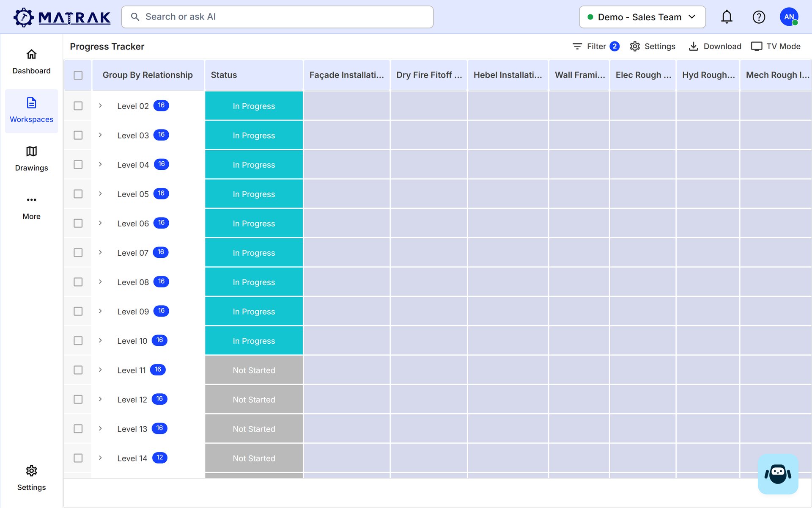Click the Hebel Installation column header
Viewport: 812px width, 508px height.
(508, 75)
